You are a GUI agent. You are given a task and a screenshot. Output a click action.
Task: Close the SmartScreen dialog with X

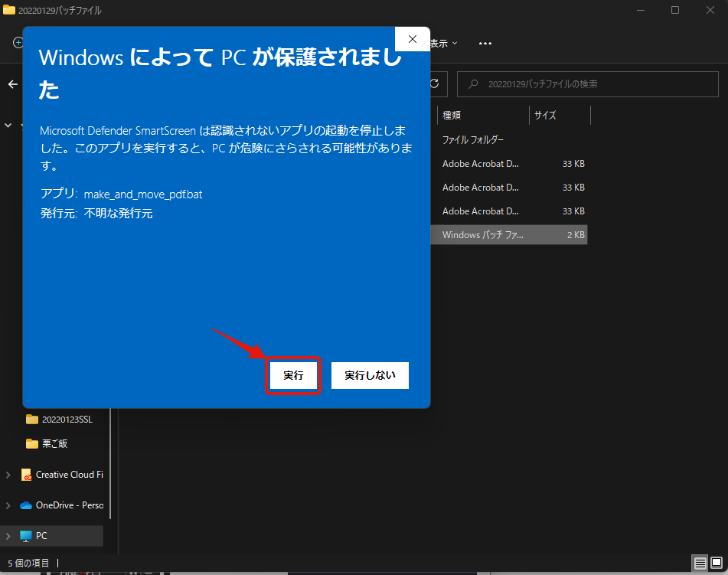(x=412, y=39)
